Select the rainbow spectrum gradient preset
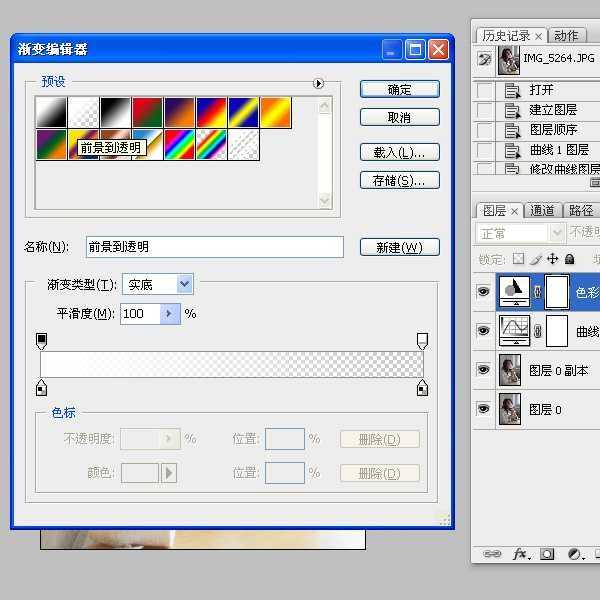Image resolution: width=600 pixels, height=600 pixels. 180,145
